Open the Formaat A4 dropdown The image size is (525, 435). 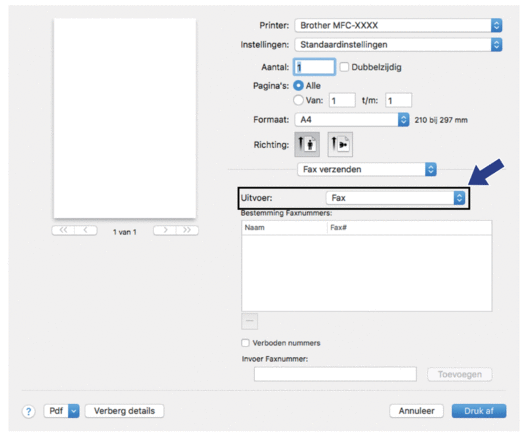click(x=352, y=120)
